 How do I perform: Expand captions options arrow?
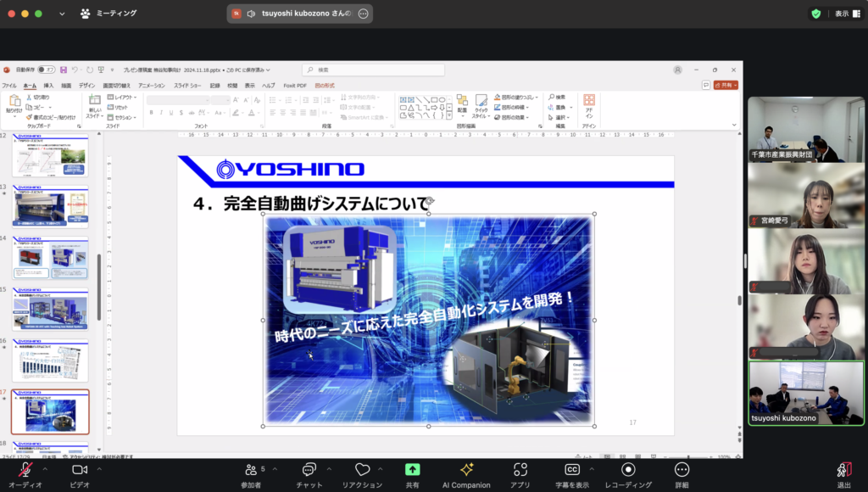pyautogui.click(x=592, y=469)
